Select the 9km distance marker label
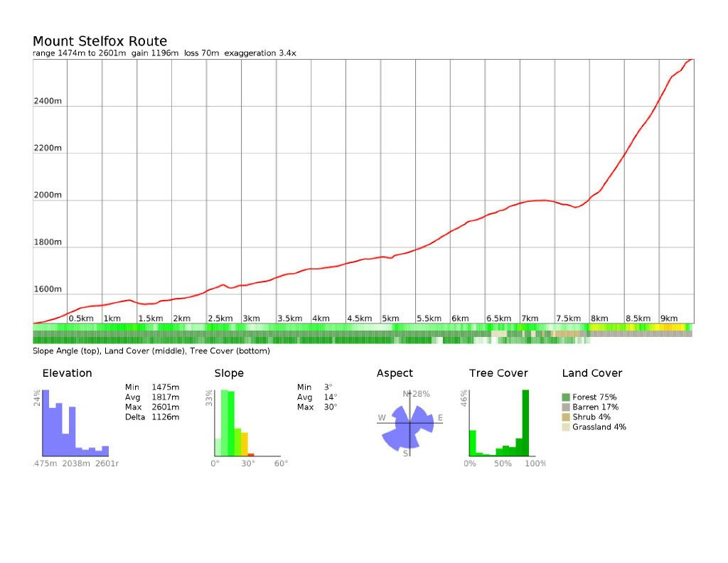 (x=668, y=318)
